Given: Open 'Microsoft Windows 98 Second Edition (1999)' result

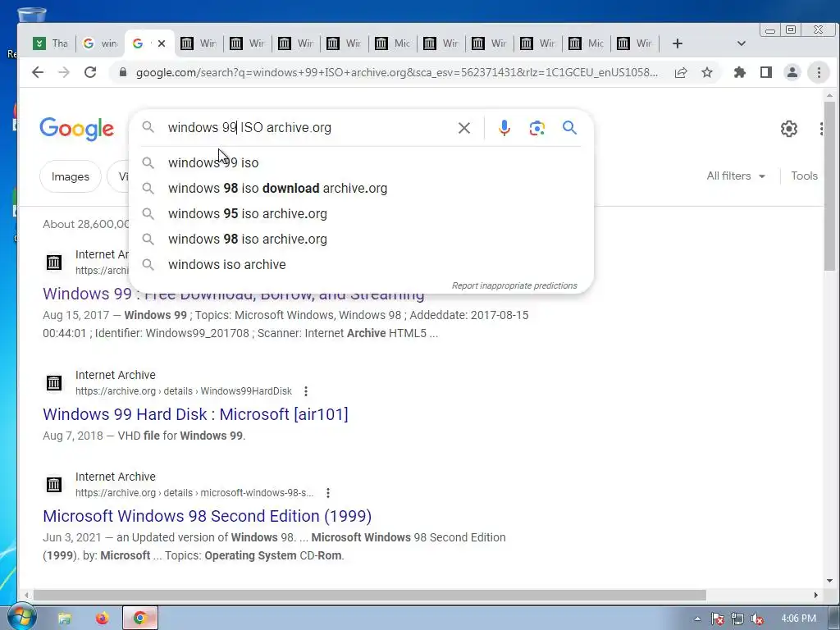Looking at the screenshot, I should pyautogui.click(x=208, y=516).
